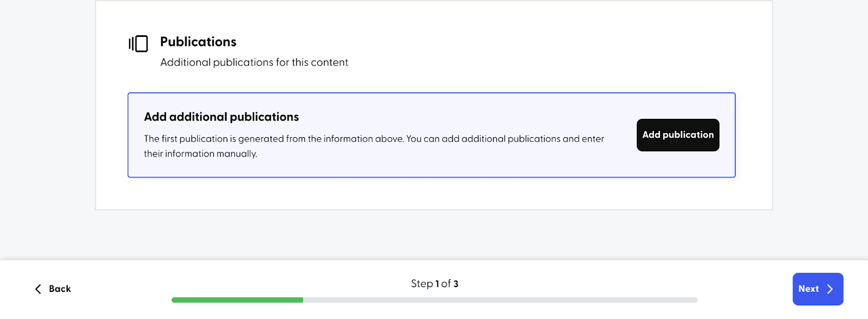Add a new publication
This screenshot has width=868, height=319.
pos(678,135)
